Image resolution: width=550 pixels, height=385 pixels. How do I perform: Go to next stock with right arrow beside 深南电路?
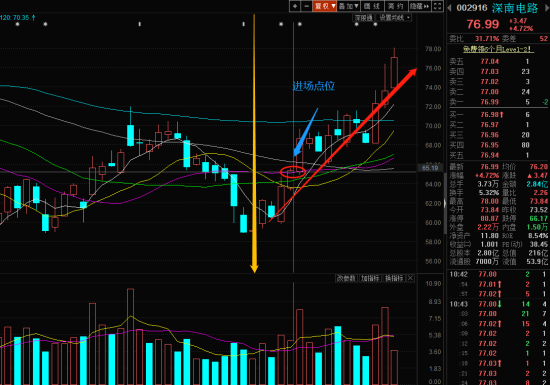click(546, 8)
